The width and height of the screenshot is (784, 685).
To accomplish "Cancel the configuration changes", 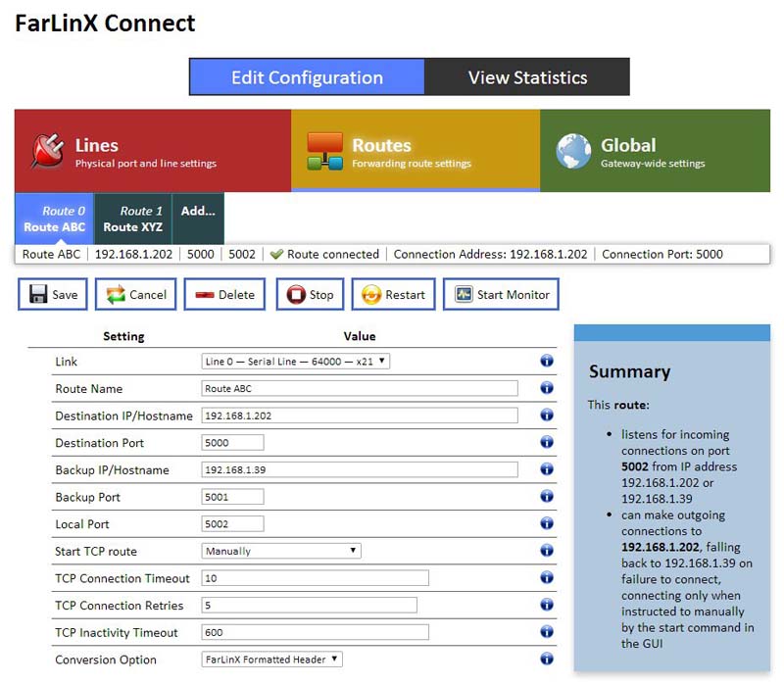I will (x=135, y=294).
